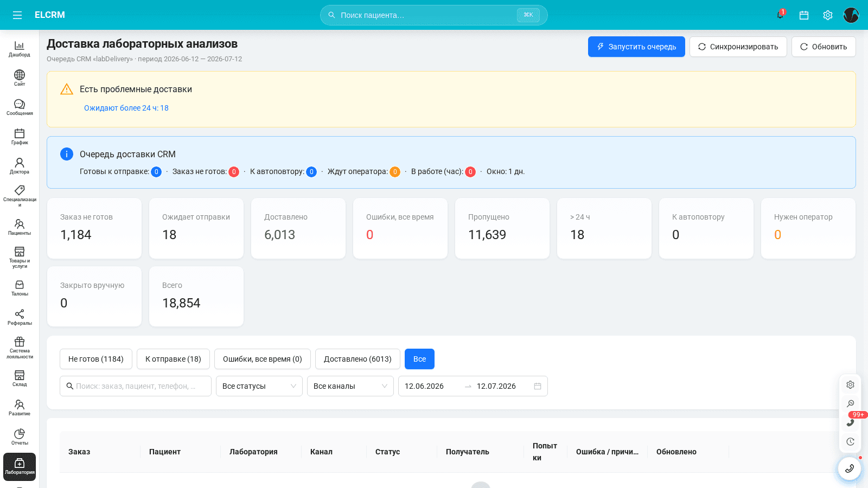Expand Все каналы dropdown
Screen dimensions: 868x488
(x=350, y=386)
